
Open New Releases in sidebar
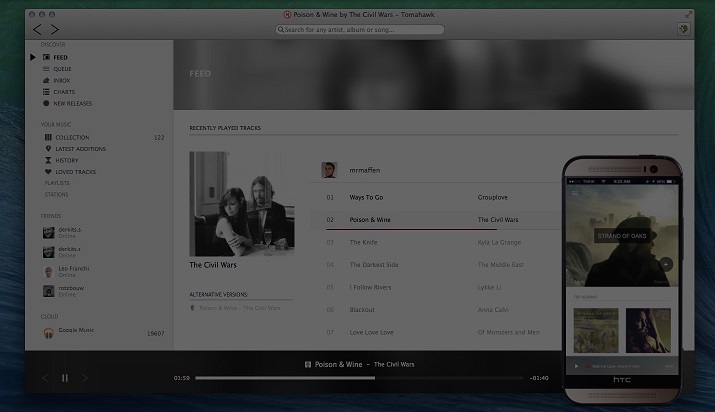73,103
